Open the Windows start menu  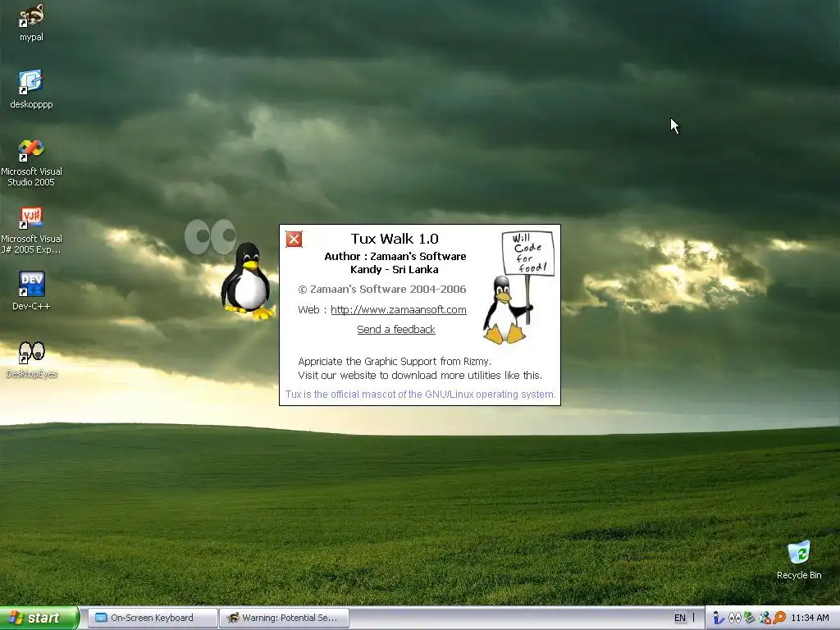click(39, 618)
